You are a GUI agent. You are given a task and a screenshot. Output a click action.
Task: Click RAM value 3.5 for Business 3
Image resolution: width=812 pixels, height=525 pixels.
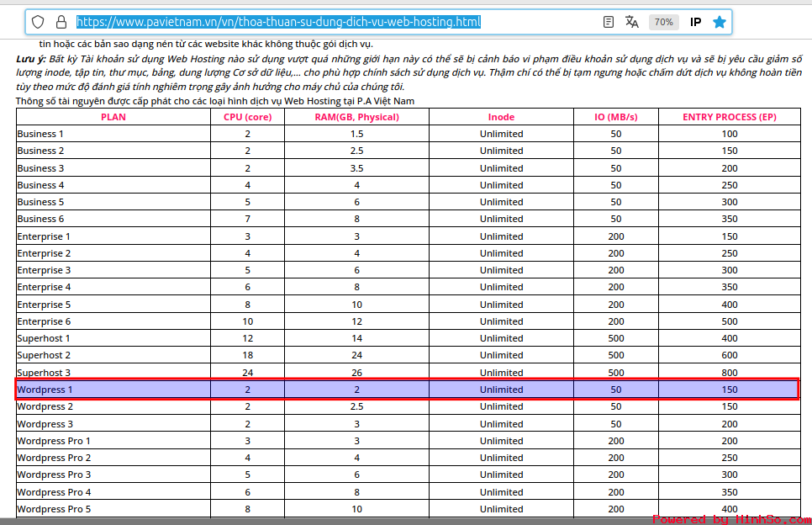[356, 168]
